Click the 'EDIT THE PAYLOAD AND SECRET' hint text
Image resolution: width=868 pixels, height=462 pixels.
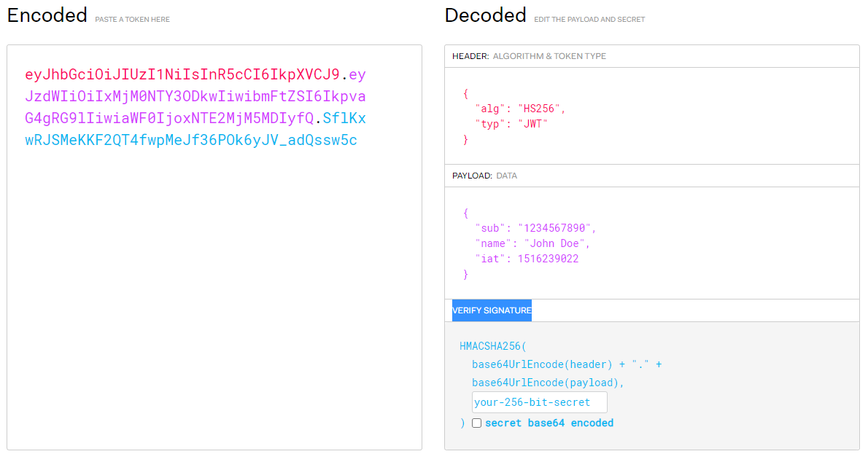[589, 20]
